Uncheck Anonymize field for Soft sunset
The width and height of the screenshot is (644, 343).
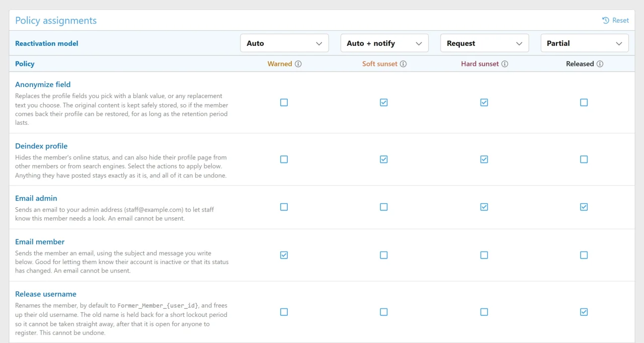tap(384, 103)
